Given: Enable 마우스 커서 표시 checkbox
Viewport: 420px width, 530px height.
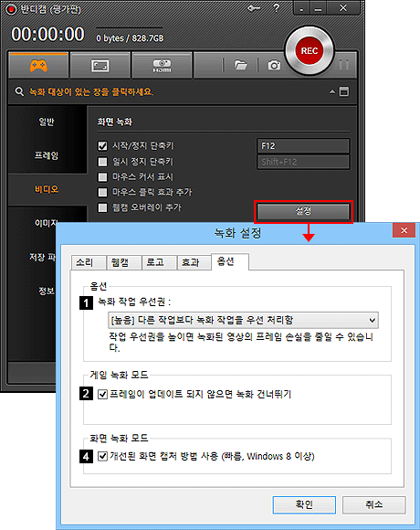Looking at the screenshot, I should pyautogui.click(x=102, y=176).
